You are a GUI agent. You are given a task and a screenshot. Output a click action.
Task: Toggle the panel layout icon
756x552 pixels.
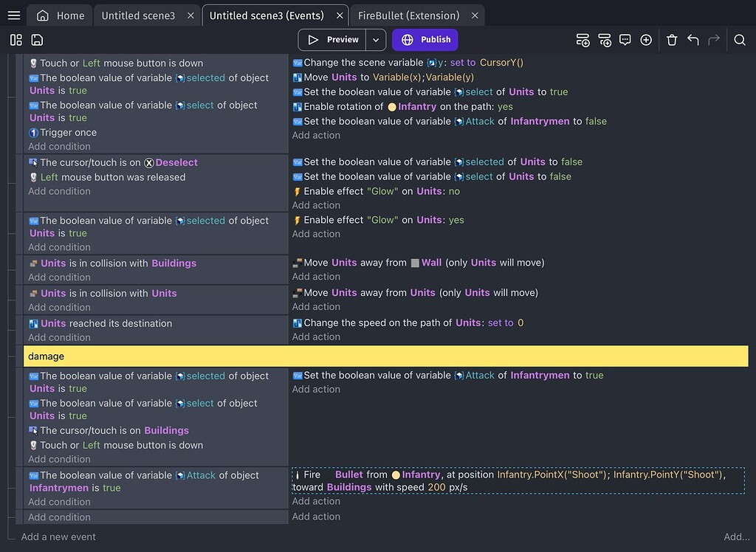click(x=16, y=40)
